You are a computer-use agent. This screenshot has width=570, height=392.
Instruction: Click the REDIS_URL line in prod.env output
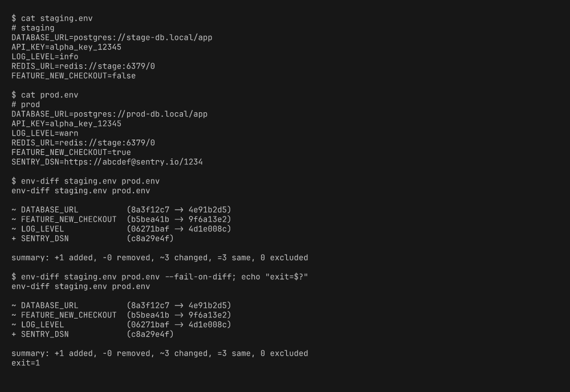click(83, 143)
